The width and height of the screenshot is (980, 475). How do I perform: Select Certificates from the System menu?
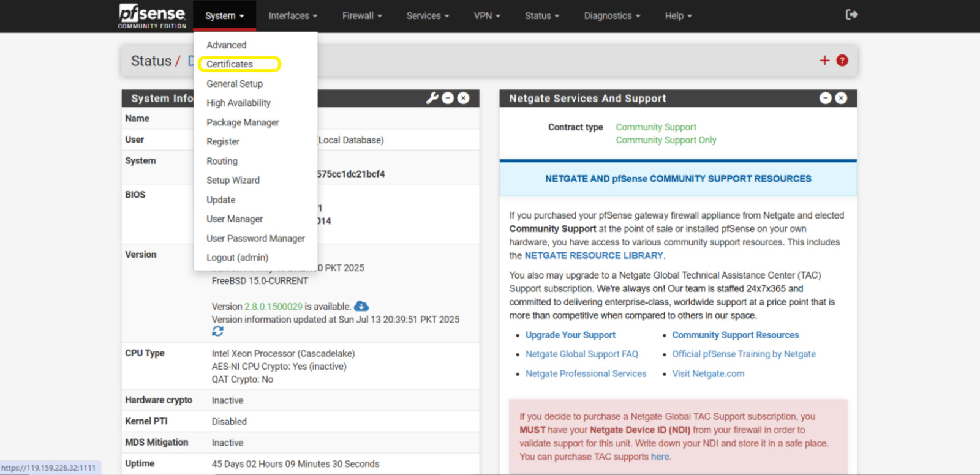coord(230,64)
